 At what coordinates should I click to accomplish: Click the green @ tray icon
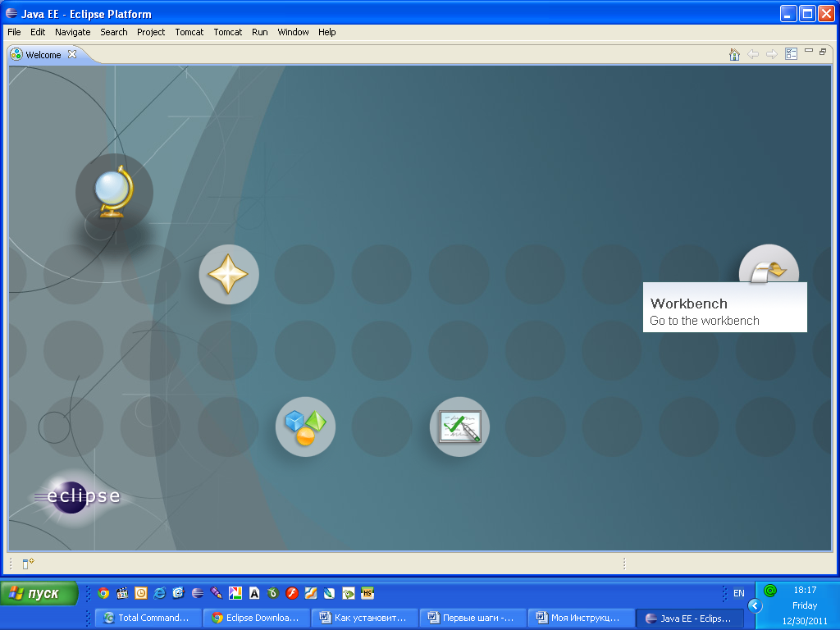(770, 591)
